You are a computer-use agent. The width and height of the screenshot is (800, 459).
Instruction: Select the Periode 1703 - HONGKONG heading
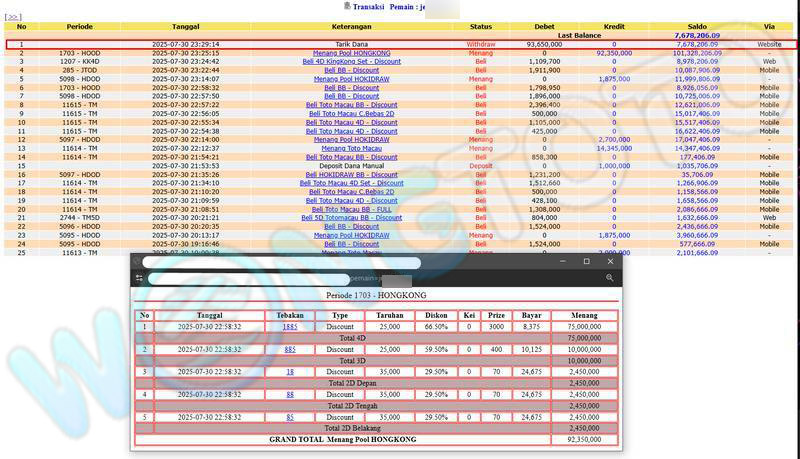(x=376, y=295)
